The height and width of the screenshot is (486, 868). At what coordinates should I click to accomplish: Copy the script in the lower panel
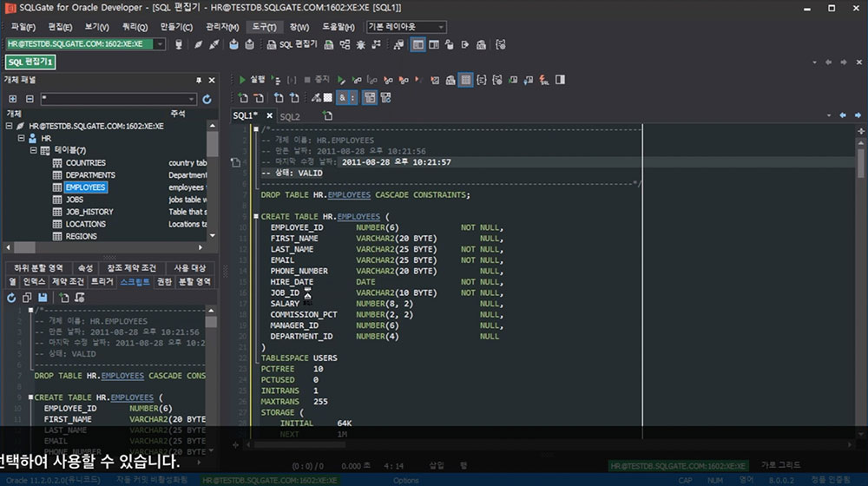click(27, 298)
